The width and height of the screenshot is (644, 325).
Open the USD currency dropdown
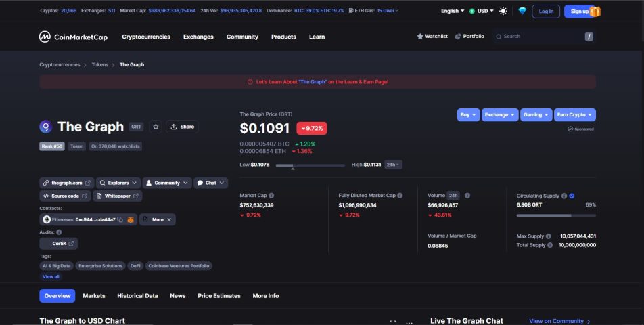482,11
